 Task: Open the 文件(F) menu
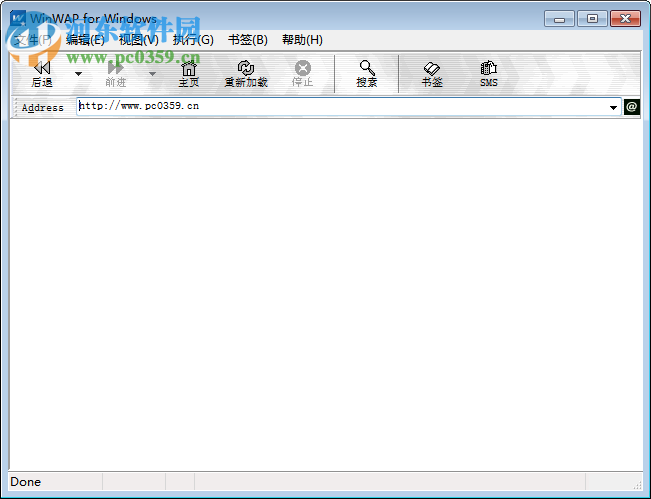pyautogui.click(x=33, y=40)
